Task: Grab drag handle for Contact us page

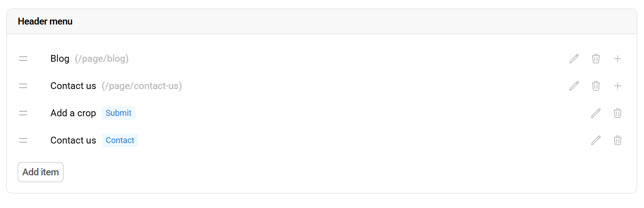Action: click(23, 86)
